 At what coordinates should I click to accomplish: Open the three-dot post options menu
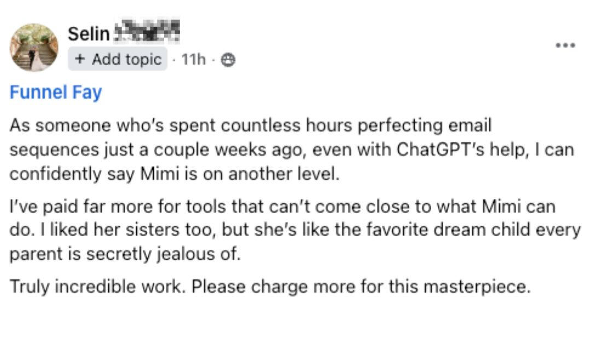click(x=565, y=45)
